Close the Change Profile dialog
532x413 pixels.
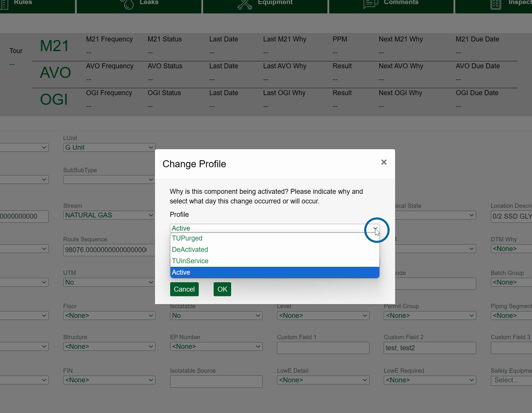384,162
